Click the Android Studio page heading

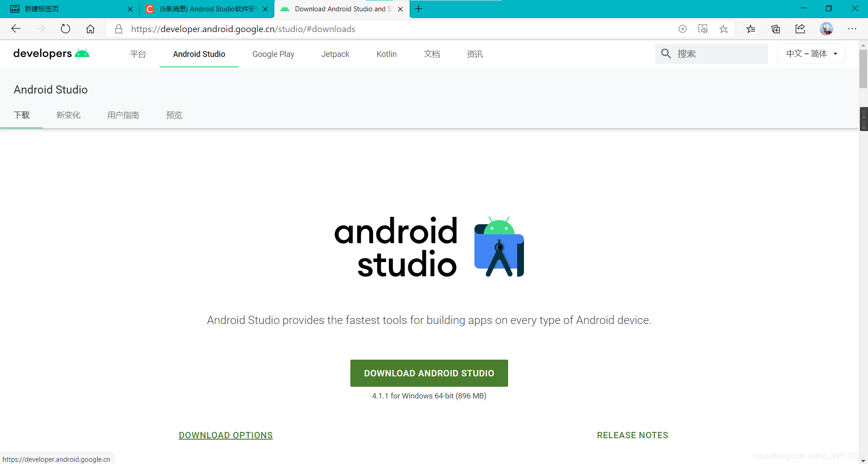51,89
